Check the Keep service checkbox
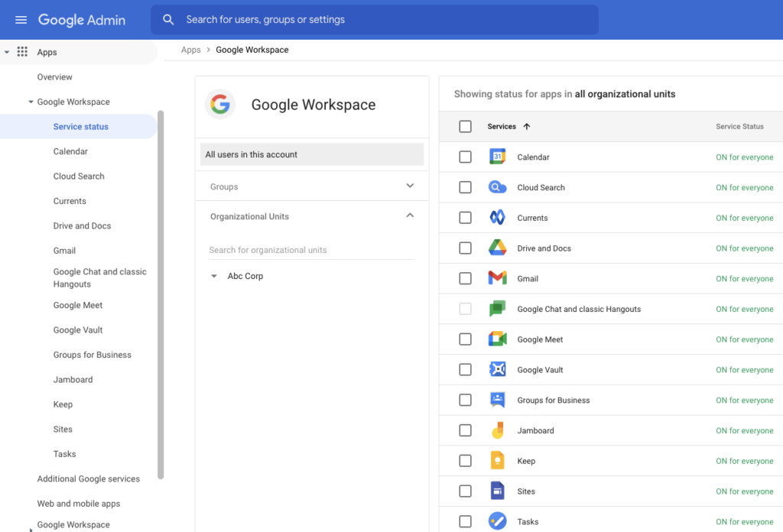 pyautogui.click(x=465, y=461)
